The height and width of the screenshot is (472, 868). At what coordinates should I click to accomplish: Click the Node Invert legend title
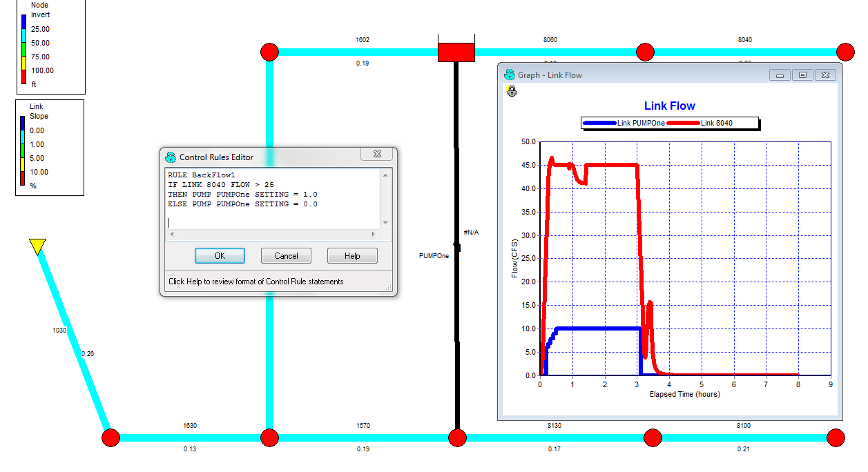(x=40, y=10)
